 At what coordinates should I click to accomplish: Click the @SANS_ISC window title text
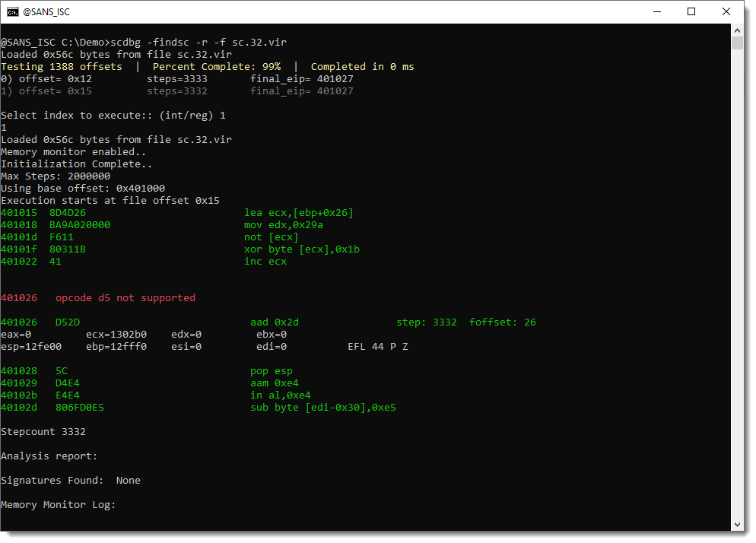click(x=47, y=11)
